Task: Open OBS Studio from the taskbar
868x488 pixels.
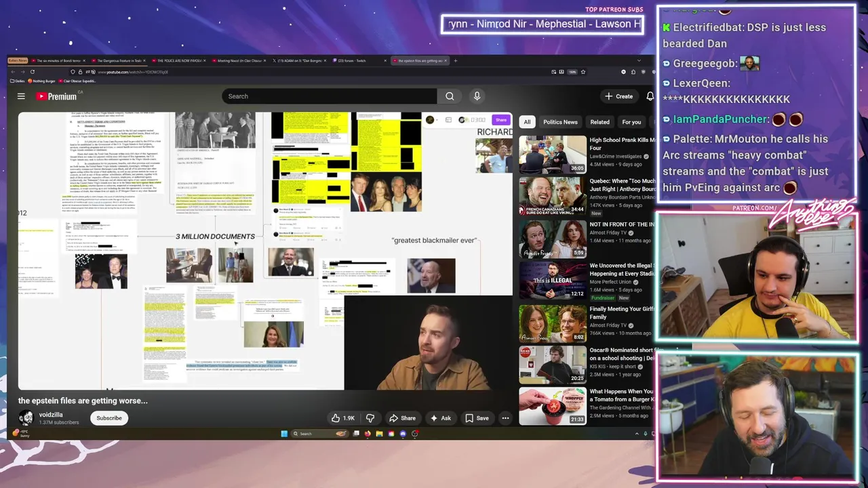Action: [414, 434]
